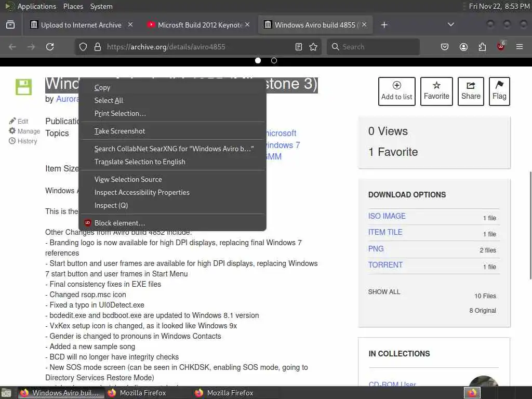Choose Copy from the context menu
Viewport: 532px width, 399px height.
click(172, 87)
